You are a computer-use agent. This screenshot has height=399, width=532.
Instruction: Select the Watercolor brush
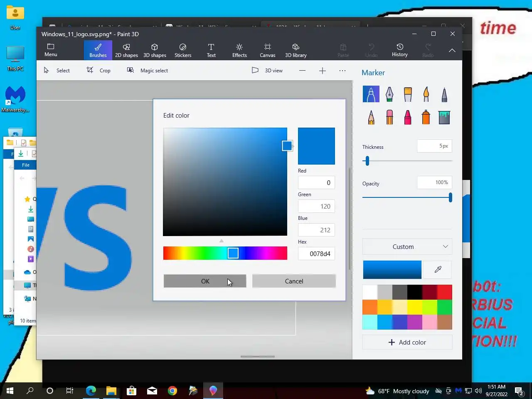[426, 94]
